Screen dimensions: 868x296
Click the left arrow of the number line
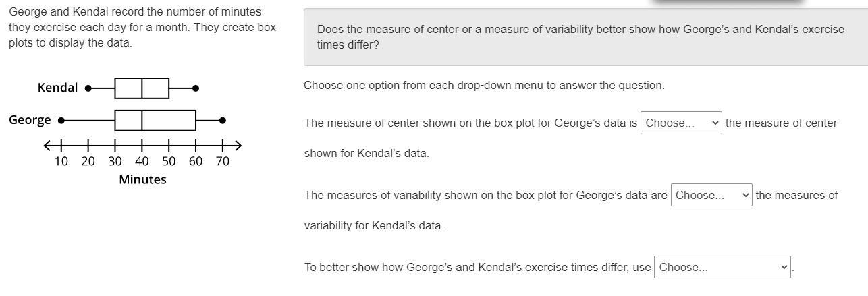click(48, 145)
